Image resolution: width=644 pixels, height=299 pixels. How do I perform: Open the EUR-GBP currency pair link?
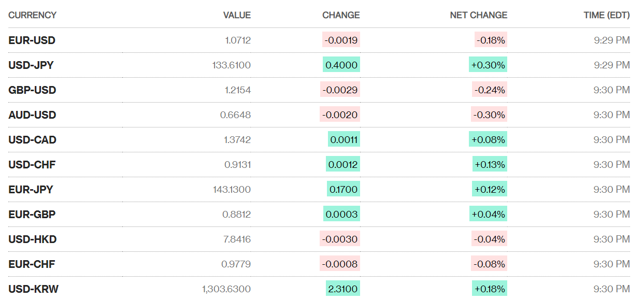[x=32, y=215]
